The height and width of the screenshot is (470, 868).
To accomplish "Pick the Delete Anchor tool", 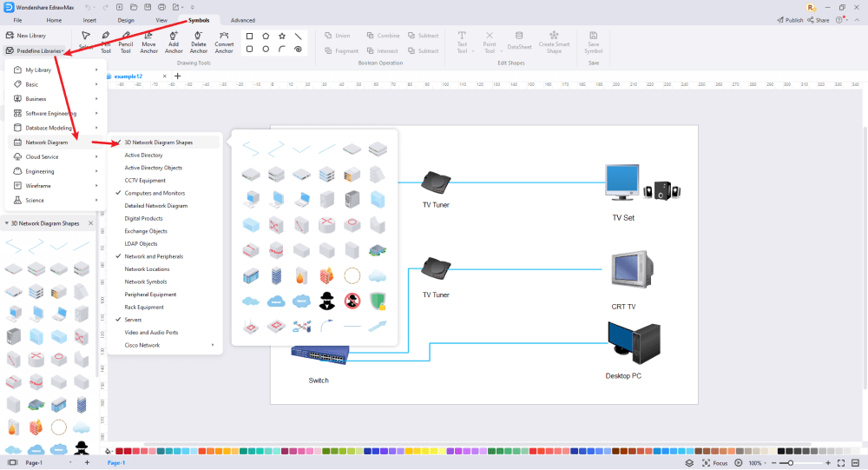I will pyautogui.click(x=198, y=43).
